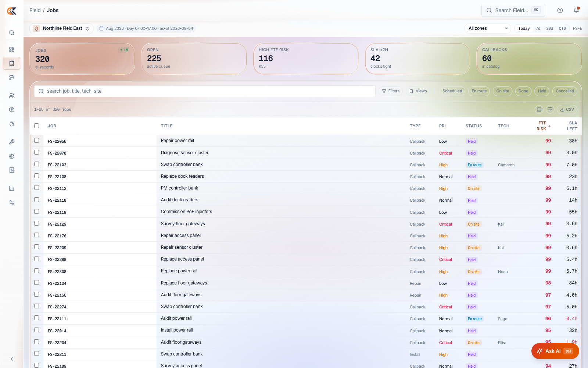The image size is (588, 368).
Task: Switch table density with the rows icon
Action: coord(539,110)
